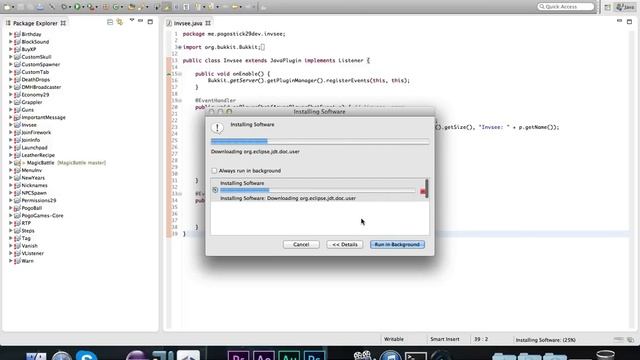Open the Run dropdown arrow in the toolbar
The width and height of the screenshot is (640, 360).
coord(83,7)
